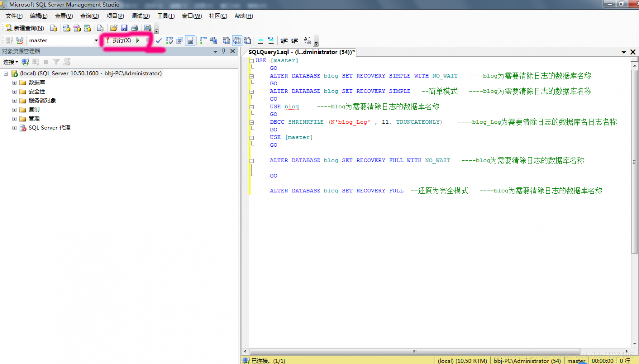The height and width of the screenshot is (364, 639).
Task: Comment out the selected lines
Action: 260,40
